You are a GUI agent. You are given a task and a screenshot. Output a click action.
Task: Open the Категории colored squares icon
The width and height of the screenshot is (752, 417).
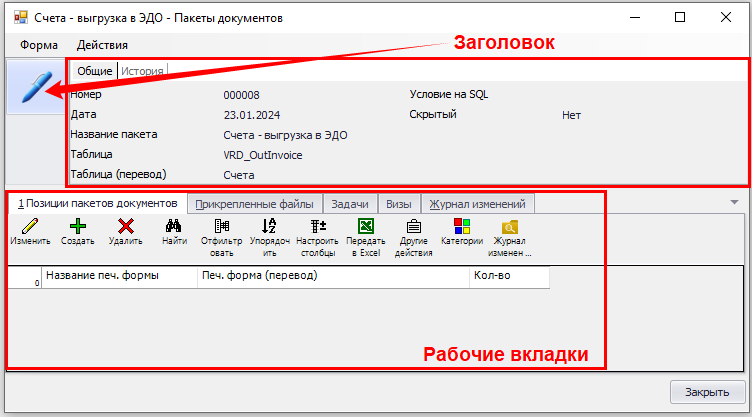coord(461,227)
